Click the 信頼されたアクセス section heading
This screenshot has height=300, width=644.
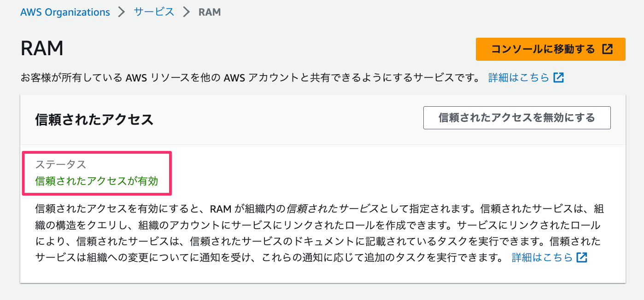coord(94,120)
